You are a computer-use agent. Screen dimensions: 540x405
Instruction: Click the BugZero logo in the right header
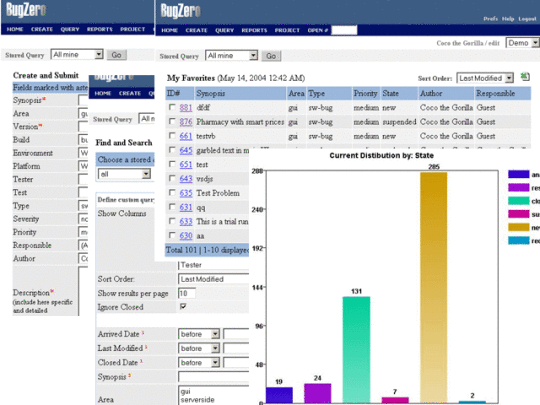(180, 11)
